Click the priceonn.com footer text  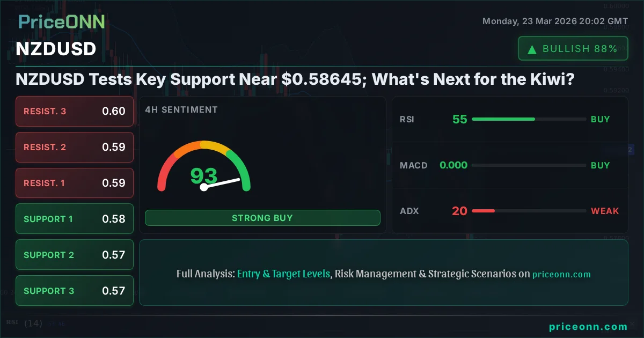[x=588, y=327]
